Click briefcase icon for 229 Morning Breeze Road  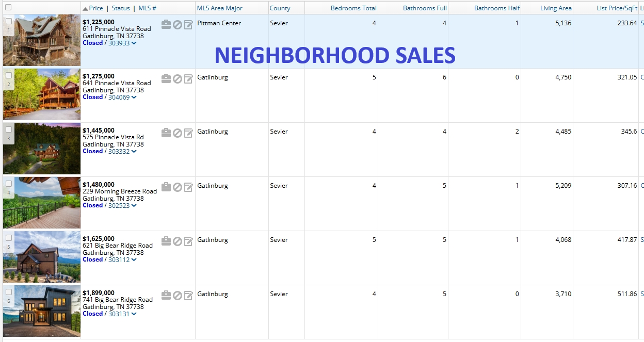click(x=166, y=187)
